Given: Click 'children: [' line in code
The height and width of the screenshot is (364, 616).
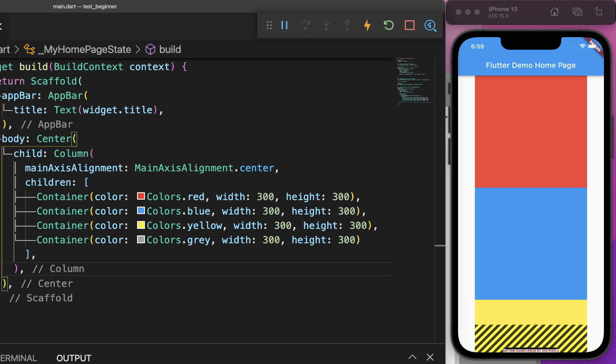Looking at the screenshot, I should tap(57, 182).
